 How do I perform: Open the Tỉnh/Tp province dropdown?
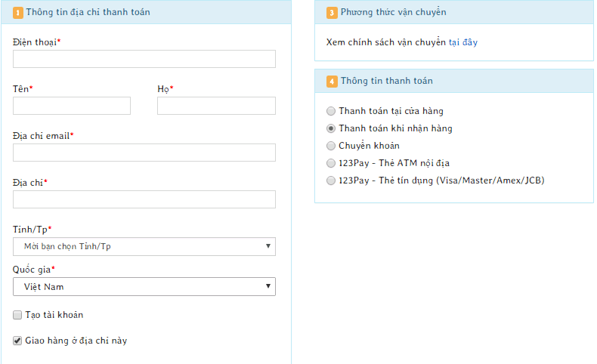click(x=144, y=247)
